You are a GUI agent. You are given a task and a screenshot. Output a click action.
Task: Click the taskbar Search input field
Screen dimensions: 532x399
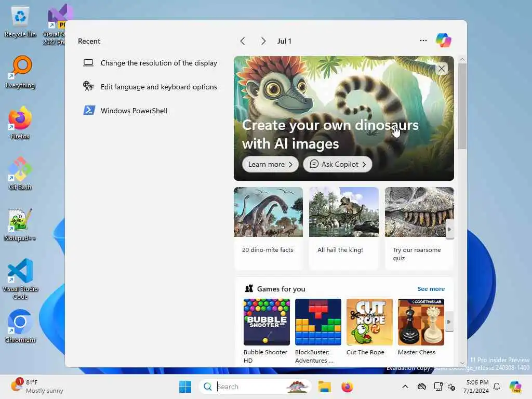pyautogui.click(x=255, y=387)
